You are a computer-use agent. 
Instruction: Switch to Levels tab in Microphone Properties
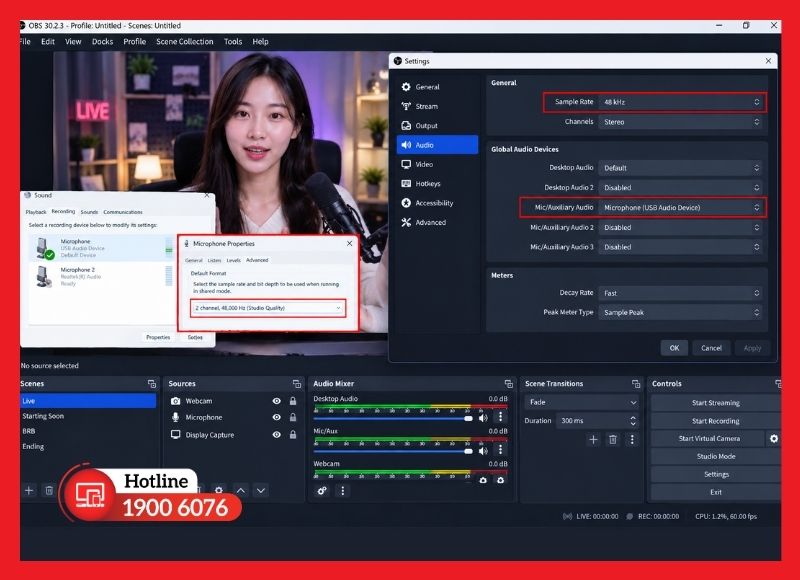[x=233, y=260]
